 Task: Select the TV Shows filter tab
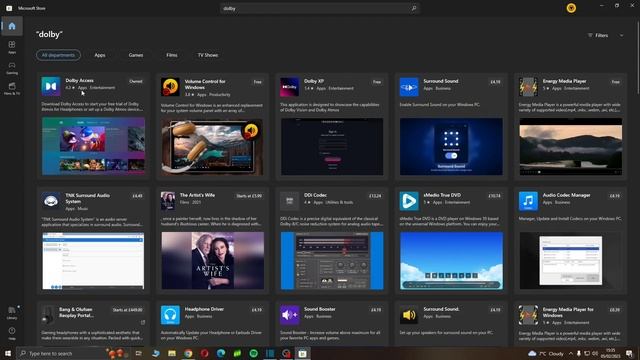208,55
